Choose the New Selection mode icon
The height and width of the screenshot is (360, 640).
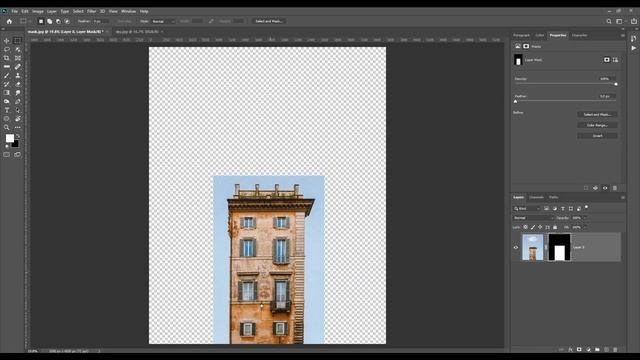(41, 21)
